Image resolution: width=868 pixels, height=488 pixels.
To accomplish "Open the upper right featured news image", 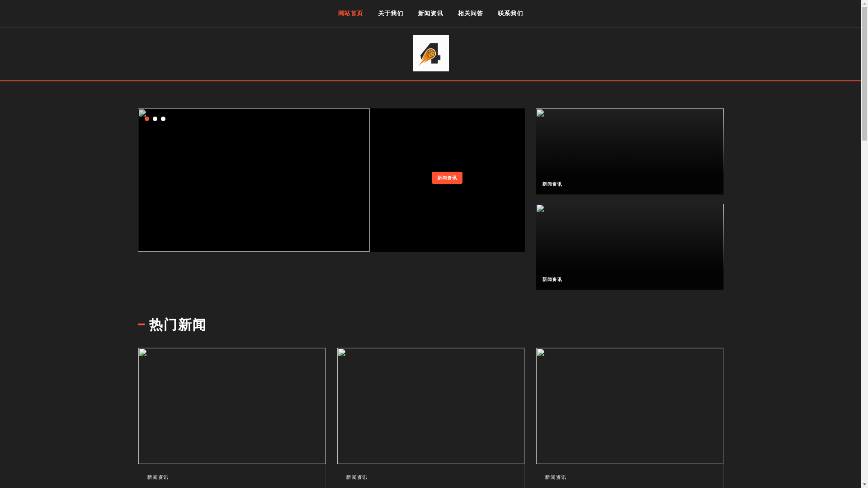I will point(629,151).
